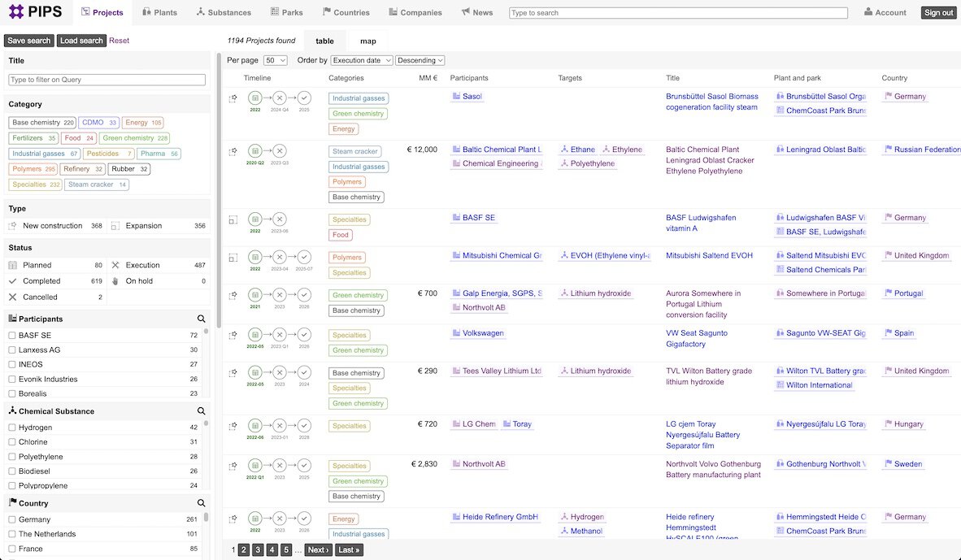
Task: Click the planned timeline icon in Sasol row
Action: 255,98
